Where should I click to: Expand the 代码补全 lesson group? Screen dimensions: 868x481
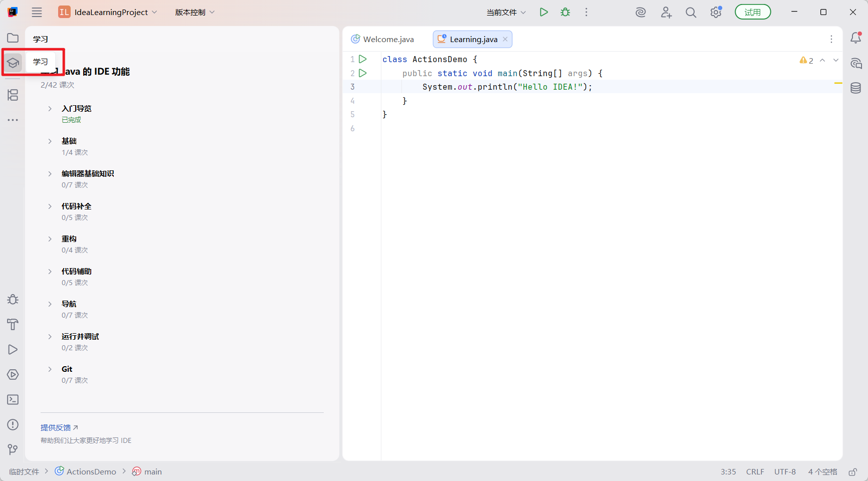[50, 206]
